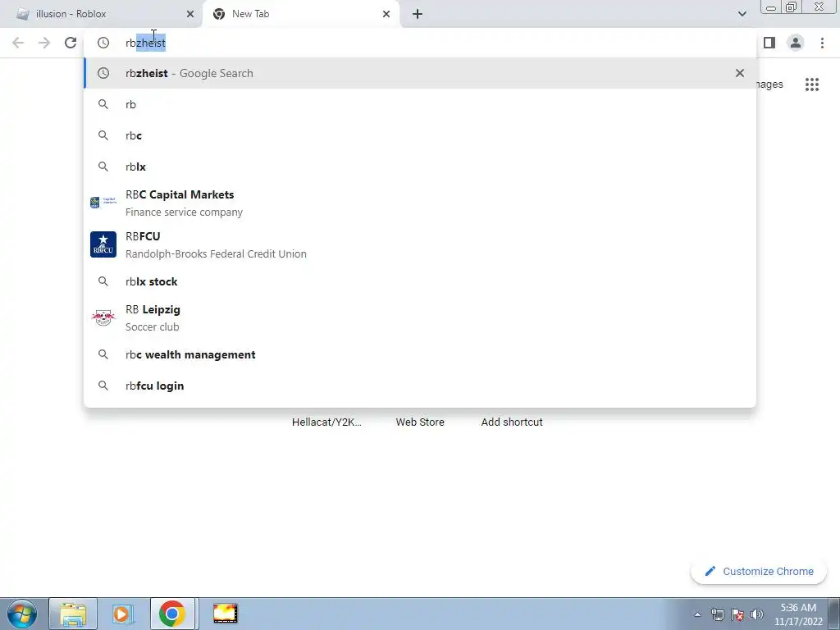Open a new tab with plus button
The height and width of the screenshot is (630, 840).
tap(418, 14)
